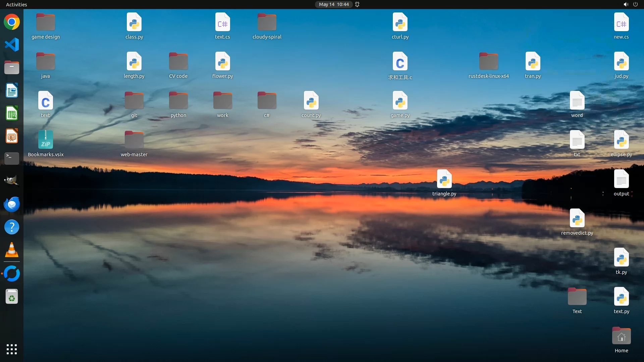
Task: Select the rustdesk-linux-x64 folder
Action: click(488, 62)
